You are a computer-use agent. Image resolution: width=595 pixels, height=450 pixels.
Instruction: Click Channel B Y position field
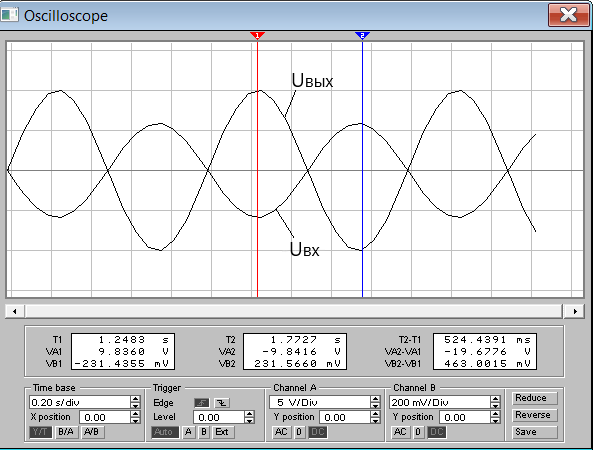point(465,417)
